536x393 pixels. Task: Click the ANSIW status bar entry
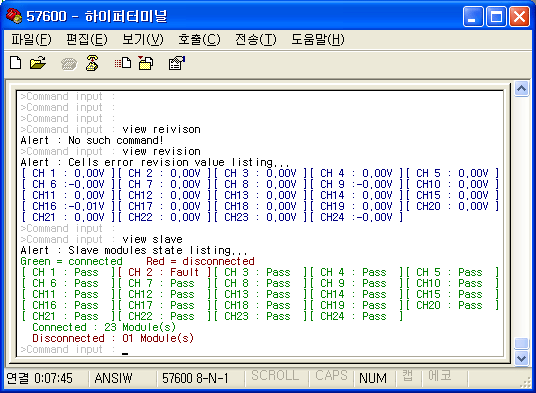[113, 378]
